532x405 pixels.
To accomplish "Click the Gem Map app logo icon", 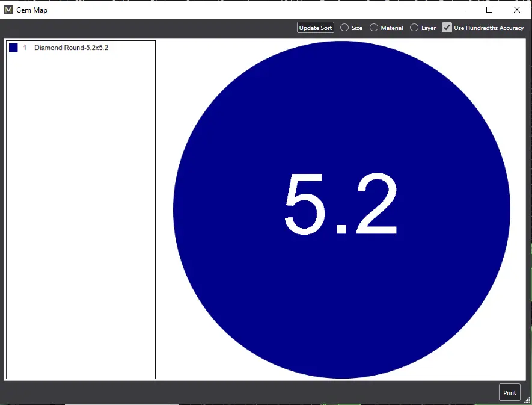I will 8,10.
